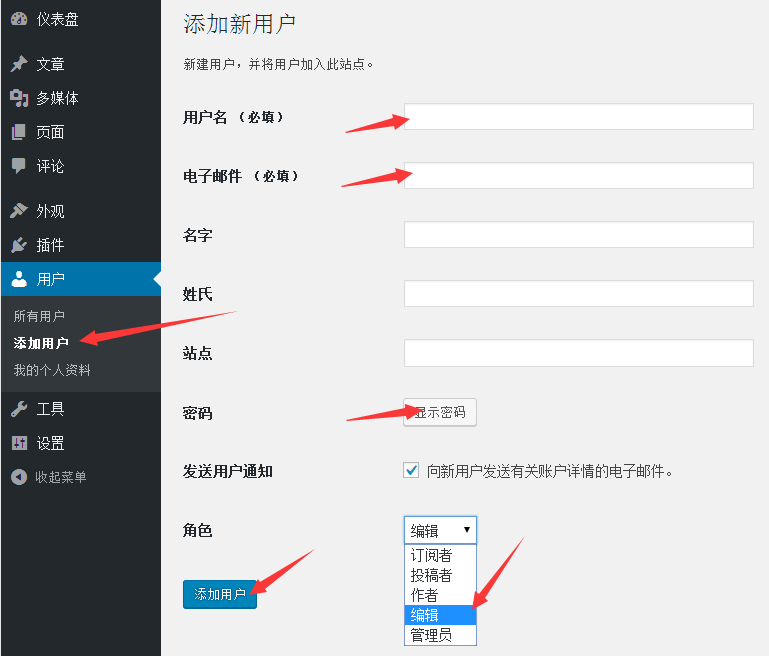Collapse the sidebar via 收起菜单

pos(81,477)
